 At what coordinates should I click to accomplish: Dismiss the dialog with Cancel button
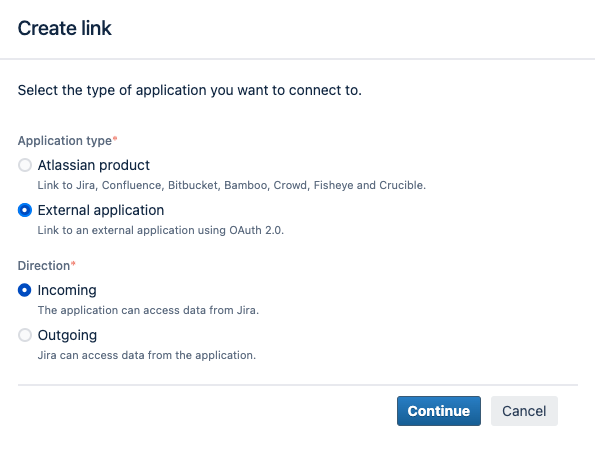click(x=524, y=411)
